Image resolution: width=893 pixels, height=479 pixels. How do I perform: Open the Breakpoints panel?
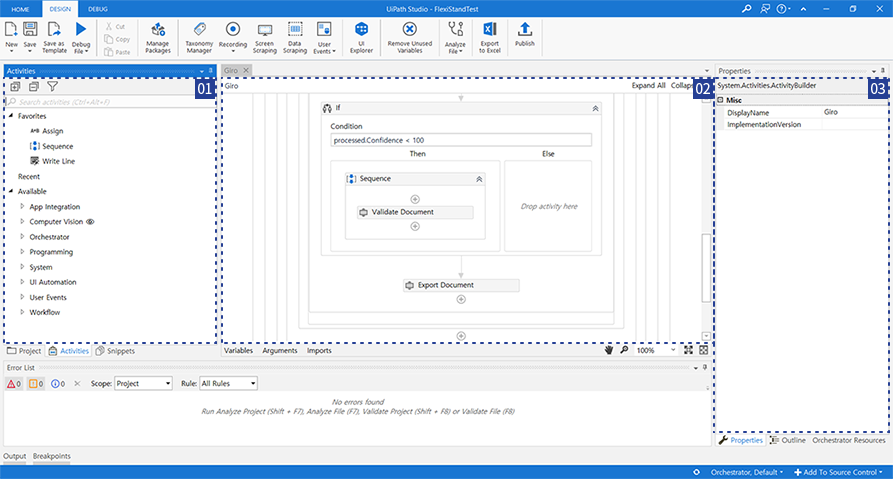pyautogui.click(x=52, y=456)
